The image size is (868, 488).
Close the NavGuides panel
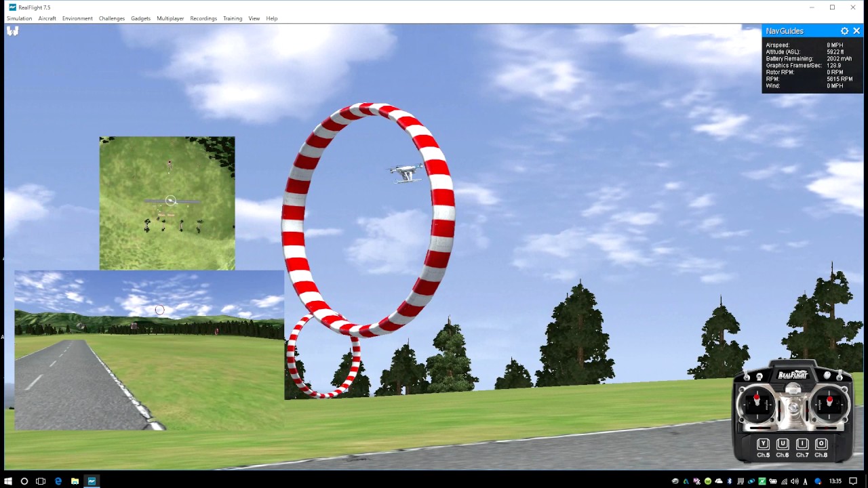coord(856,31)
